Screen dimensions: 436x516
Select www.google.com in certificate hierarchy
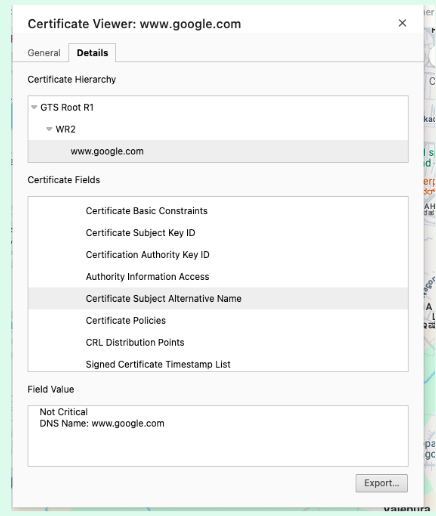click(x=218, y=151)
